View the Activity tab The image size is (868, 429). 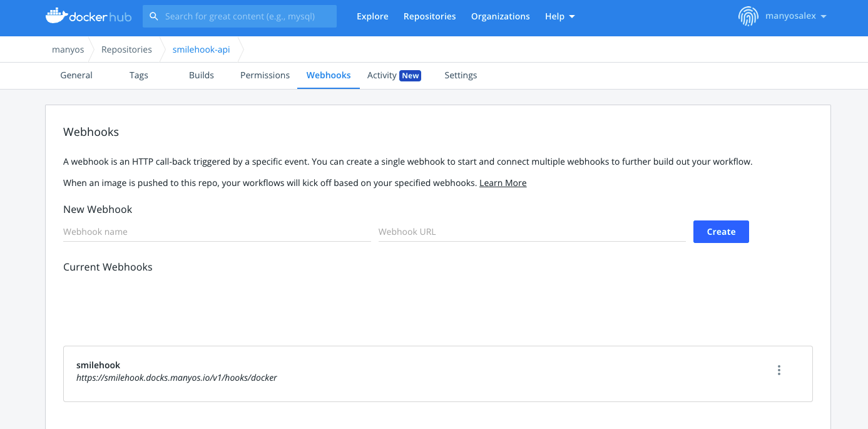(x=382, y=75)
